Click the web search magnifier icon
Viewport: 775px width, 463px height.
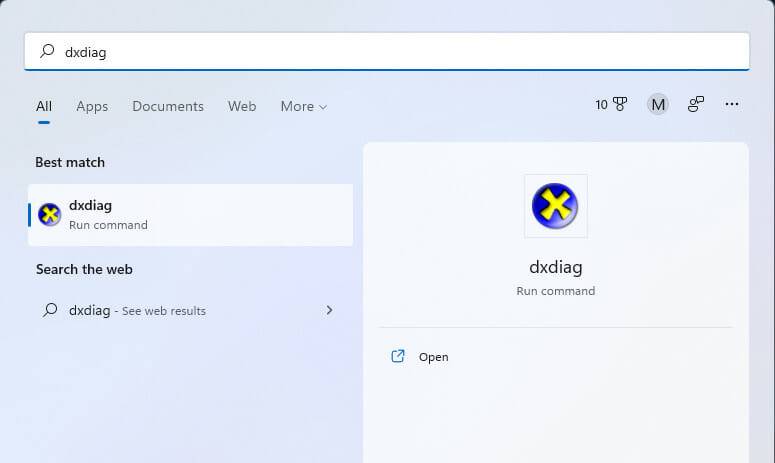click(49, 310)
